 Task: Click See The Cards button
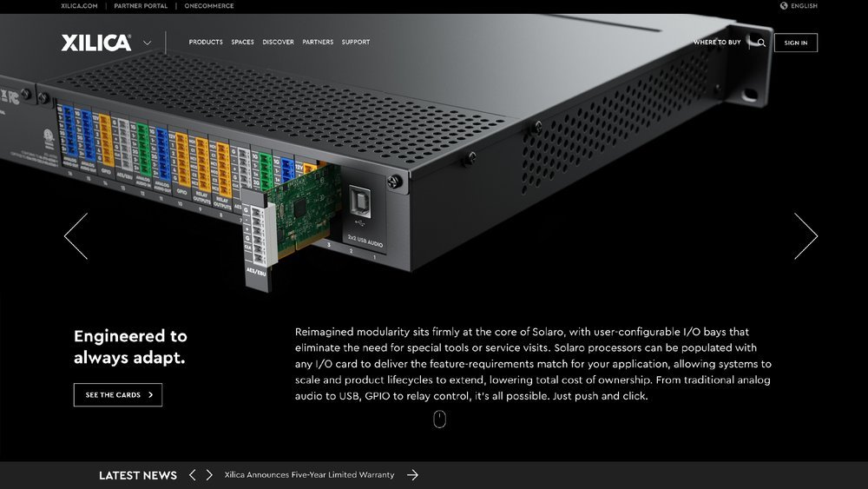pyautogui.click(x=118, y=395)
